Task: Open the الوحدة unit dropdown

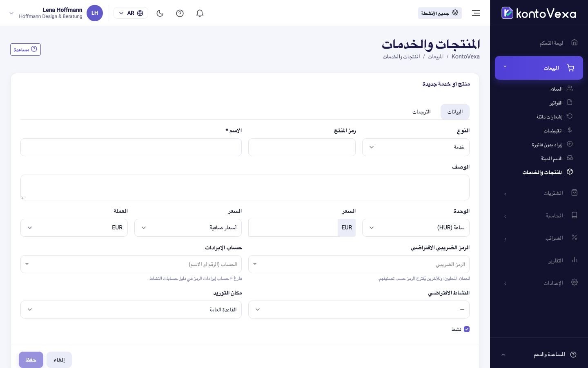Action: (416, 227)
